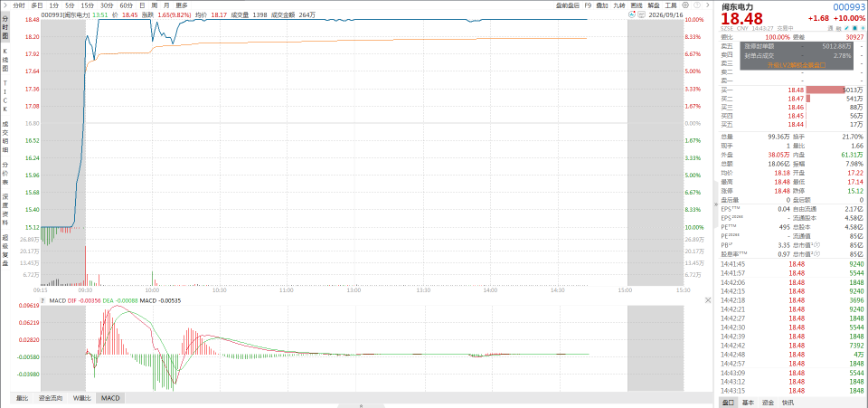This screenshot has height=408, width=868.
Task: Click the 买一 row price 18.48
Action: pos(796,90)
